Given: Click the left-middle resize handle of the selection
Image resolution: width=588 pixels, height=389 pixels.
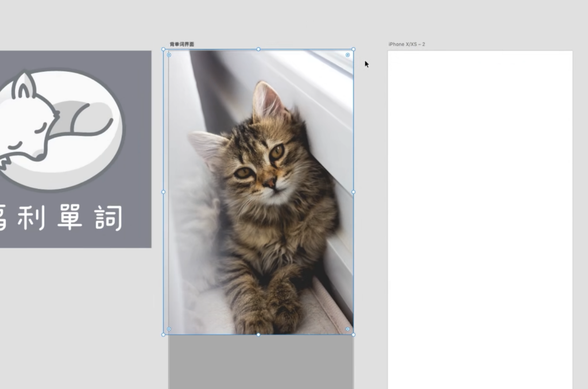Looking at the screenshot, I should (x=164, y=192).
